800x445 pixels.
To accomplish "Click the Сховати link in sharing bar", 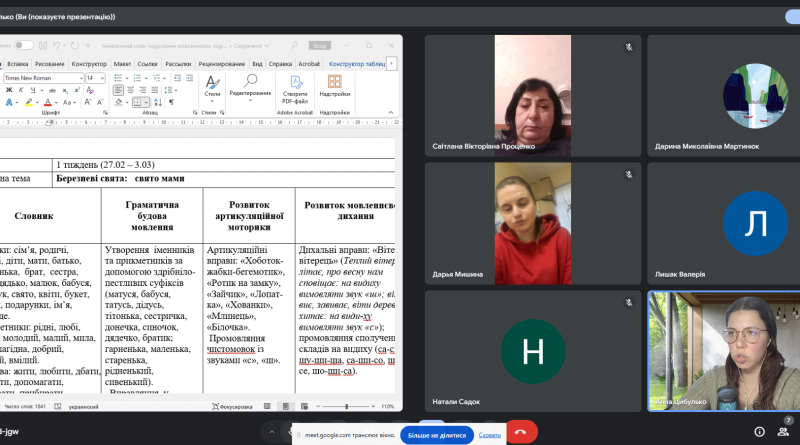I will click(x=489, y=435).
